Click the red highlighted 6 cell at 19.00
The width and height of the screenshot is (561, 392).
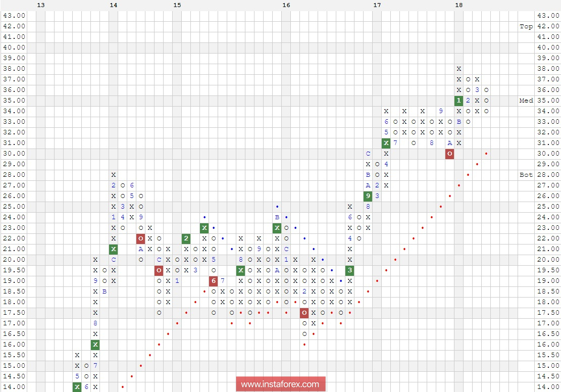pyautogui.click(x=213, y=281)
